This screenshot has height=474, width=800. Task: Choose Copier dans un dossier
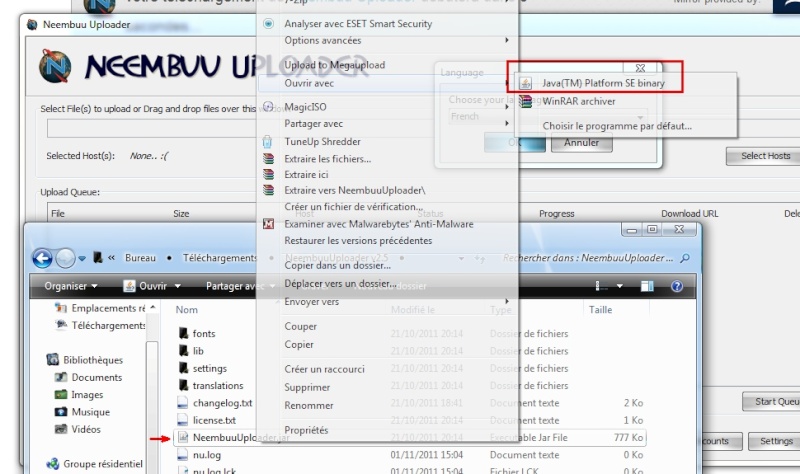tap(337, 265)
